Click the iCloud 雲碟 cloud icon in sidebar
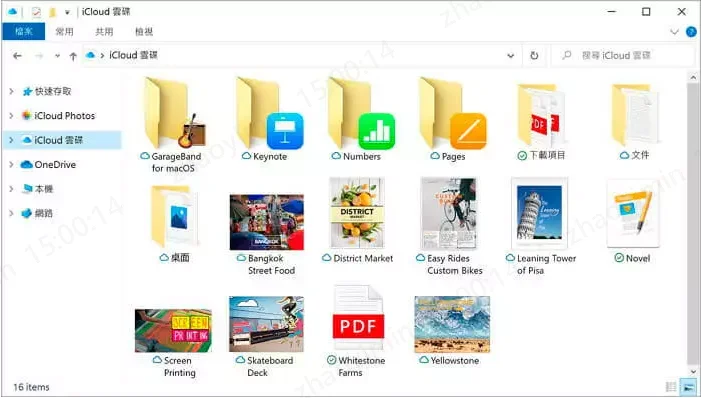 [27, 140]
